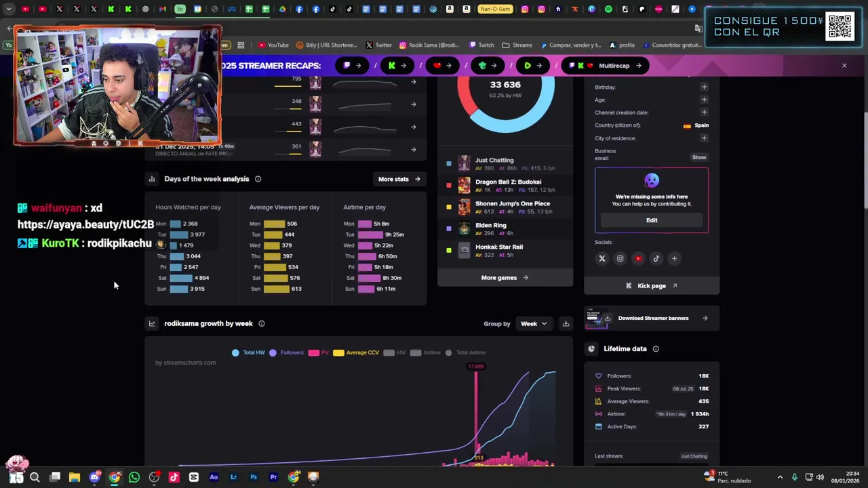
Task: Open stream row with 361 viewers arrow
Action: coord(414,149)
